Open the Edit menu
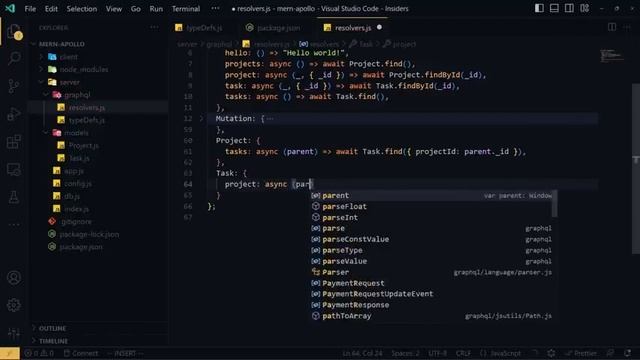Viewport: 640px width, 360px height. 51,9
